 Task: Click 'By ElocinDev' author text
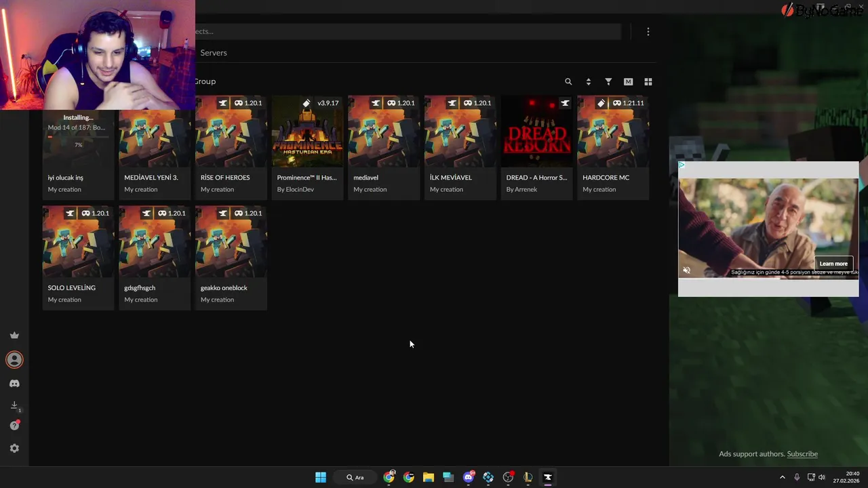coord(295,190)
